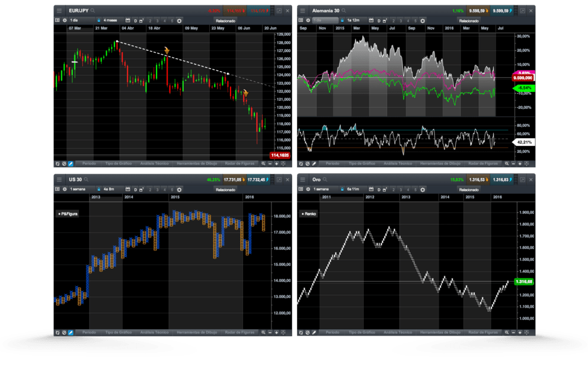Screen dimensions: 588x373
Task: Toggle pencil drawing mode in Alemania 30 bottom bar
Action: (x=314, y=164)
